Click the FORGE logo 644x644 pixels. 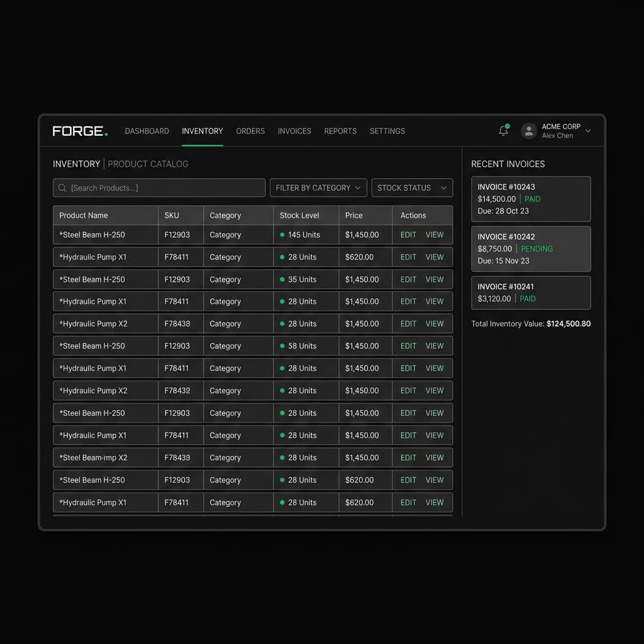tap(80, 131)
